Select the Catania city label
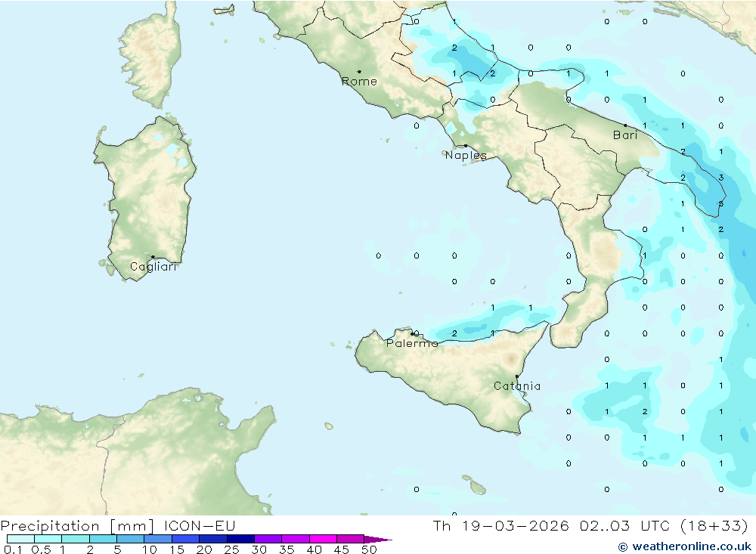The image size is (756, 554). [x=517, y=386]
